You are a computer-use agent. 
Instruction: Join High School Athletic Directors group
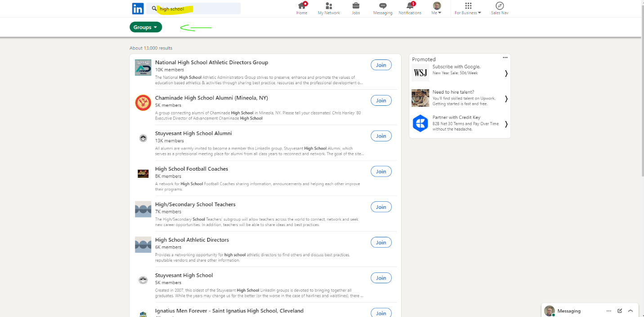[x=381, y=243]
